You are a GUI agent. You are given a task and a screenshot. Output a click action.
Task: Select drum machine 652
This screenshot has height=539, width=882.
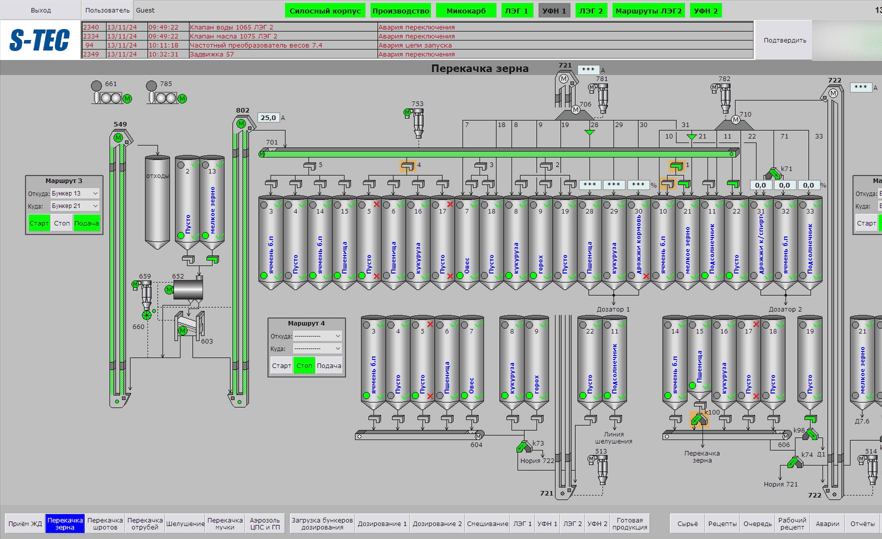[x=186, y=290]
